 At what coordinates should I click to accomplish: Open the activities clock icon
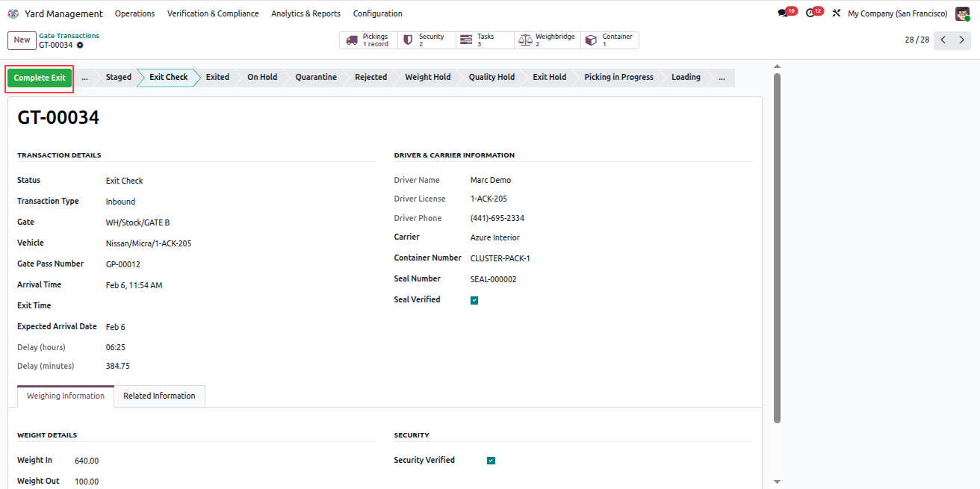click(813, 13)
